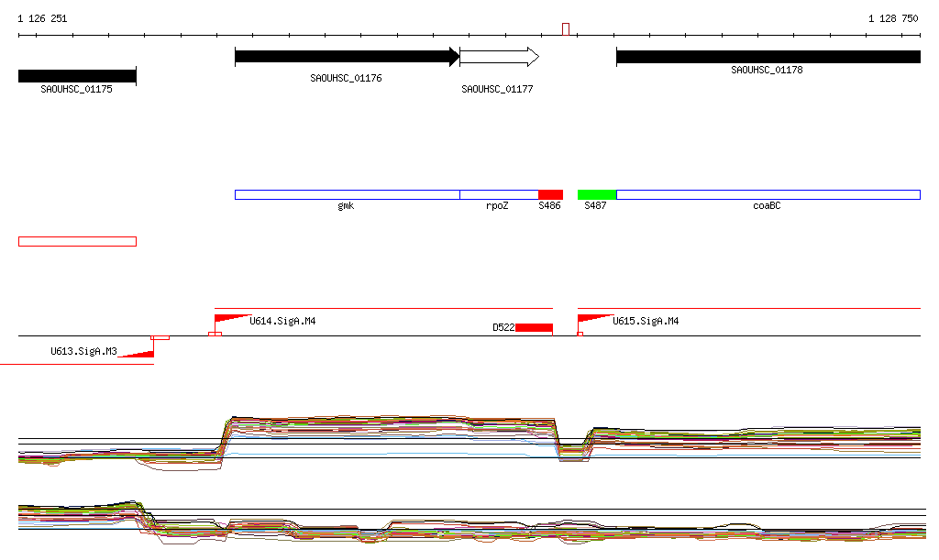
Task: Click the start coordinate 1 126 251
Action: (x=42, y=18)
